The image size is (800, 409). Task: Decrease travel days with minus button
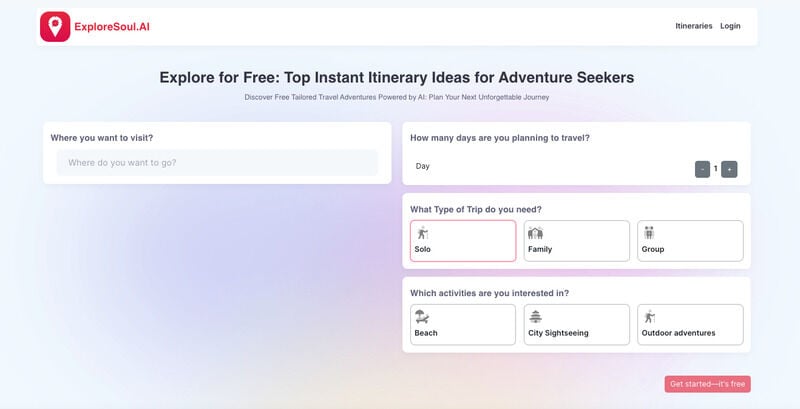coord(703,169)
